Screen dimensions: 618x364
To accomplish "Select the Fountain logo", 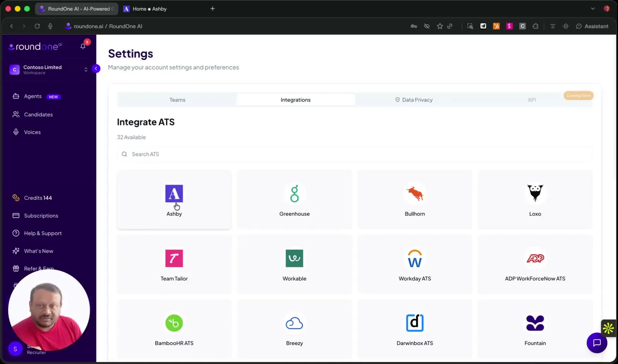I will [535, 323].
